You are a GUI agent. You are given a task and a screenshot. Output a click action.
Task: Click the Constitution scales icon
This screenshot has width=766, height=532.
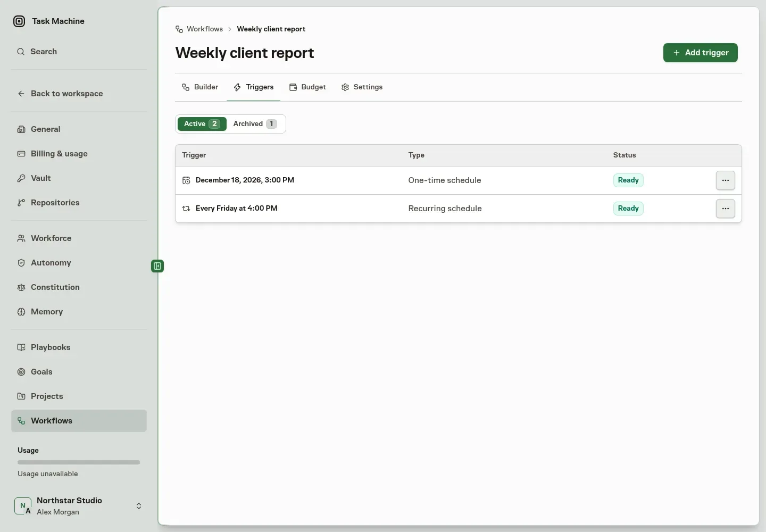tap(21, 287)
